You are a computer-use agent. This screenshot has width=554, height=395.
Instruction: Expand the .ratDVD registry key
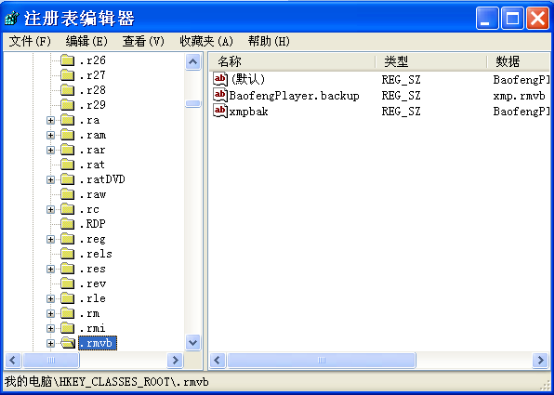click(x=51, y=180)
